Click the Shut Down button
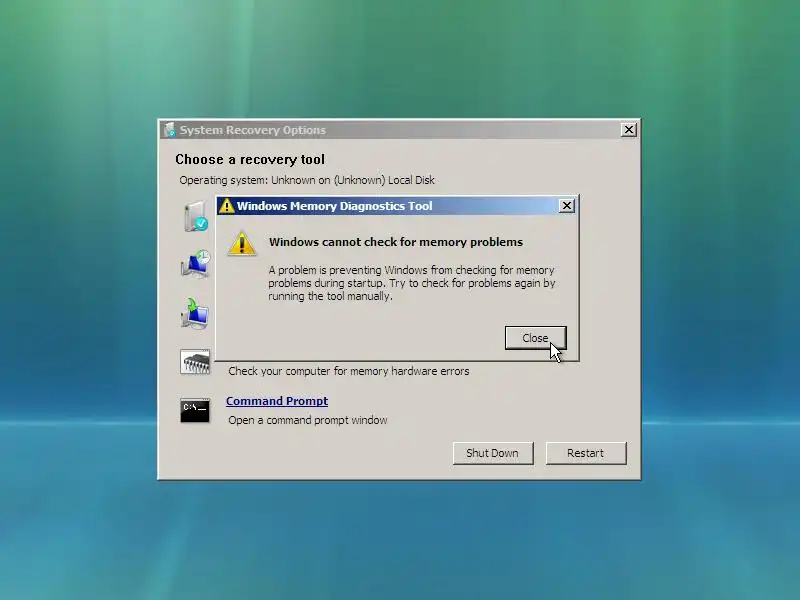The image size is (800, 600). [x=493, y=453]
